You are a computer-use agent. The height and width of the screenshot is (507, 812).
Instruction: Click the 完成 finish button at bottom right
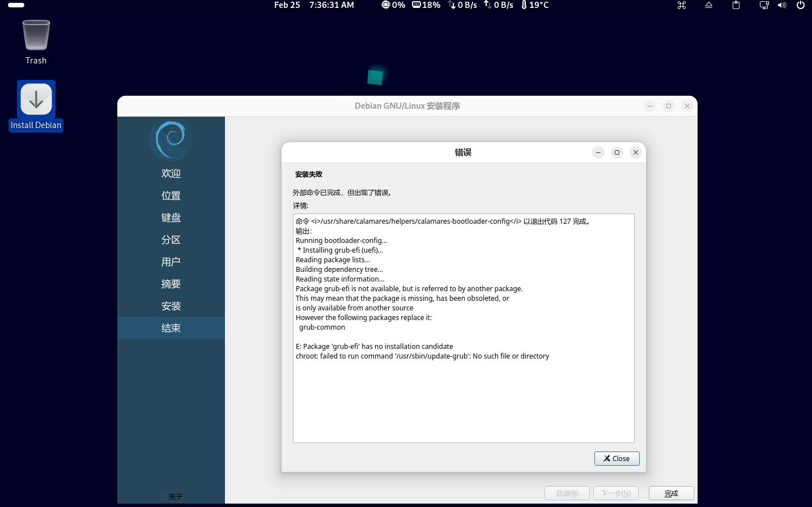(x=671, y=493)
